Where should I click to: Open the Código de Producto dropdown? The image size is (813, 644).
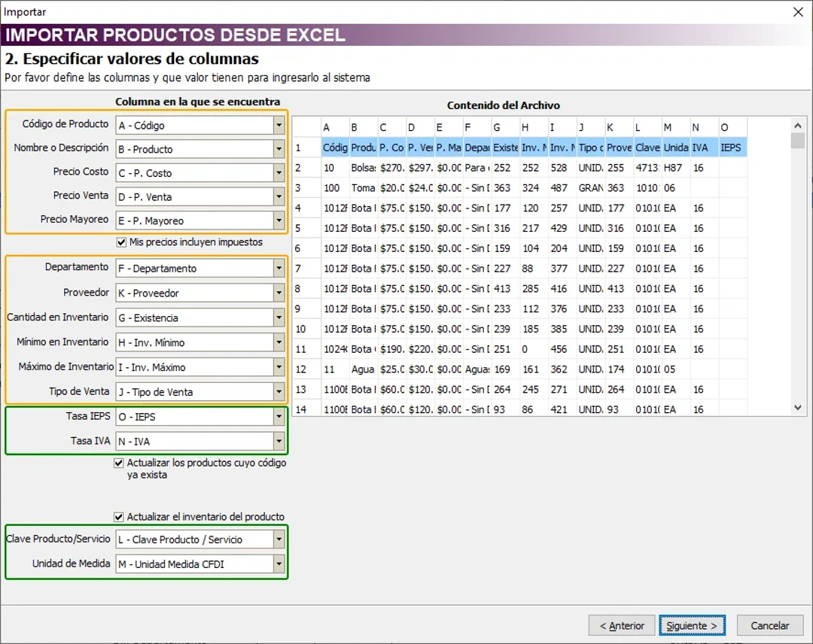pyautogui.click(x=279, y=126)
